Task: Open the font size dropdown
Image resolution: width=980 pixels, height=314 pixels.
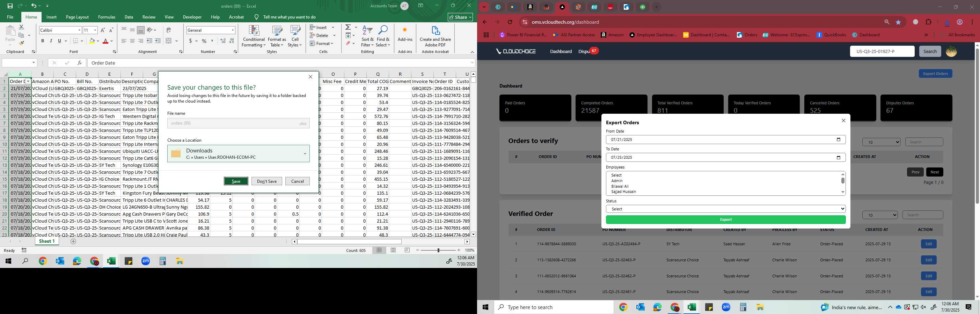Action: tap(95, 30)
